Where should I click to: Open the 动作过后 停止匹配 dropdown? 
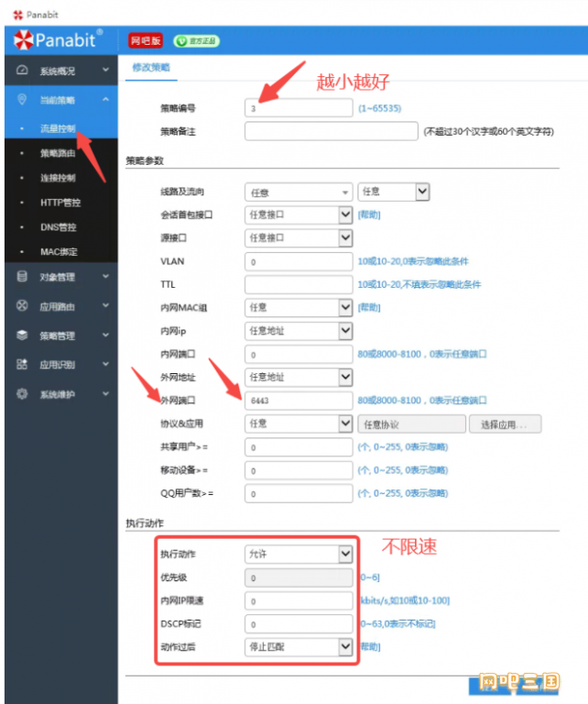coord(299,647)
